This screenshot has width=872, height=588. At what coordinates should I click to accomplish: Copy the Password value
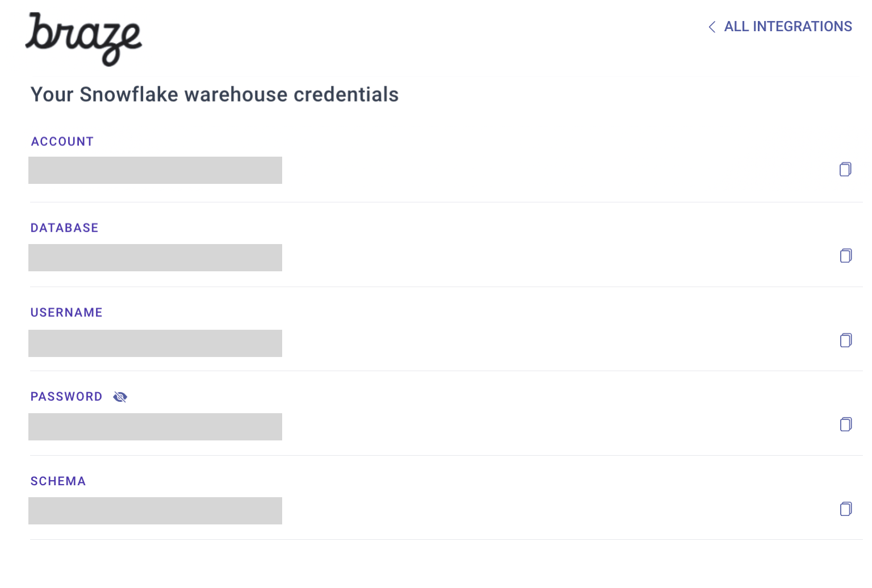pos(845,424)
